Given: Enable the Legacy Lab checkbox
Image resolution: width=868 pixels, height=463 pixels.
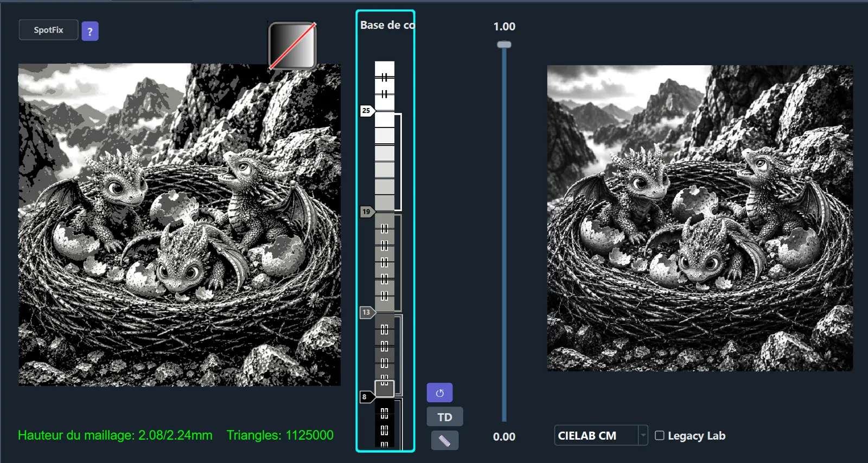Looking at the screenshot, I should coord(660,435).
